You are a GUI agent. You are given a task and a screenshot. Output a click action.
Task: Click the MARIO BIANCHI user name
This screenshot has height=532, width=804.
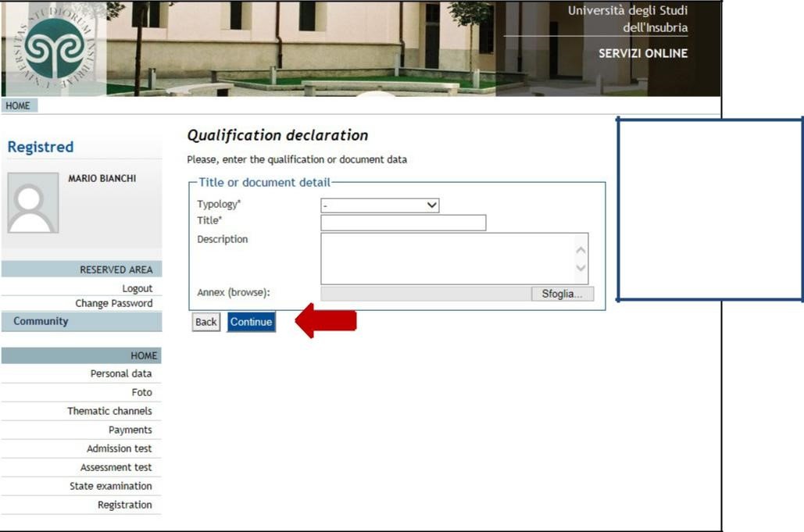pyautogui.click(x=102, y=178)
